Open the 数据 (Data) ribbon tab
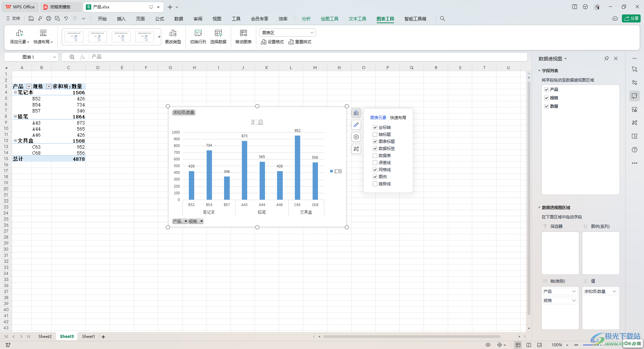Screen dimensions: 644x349 [x=179, y=19]
